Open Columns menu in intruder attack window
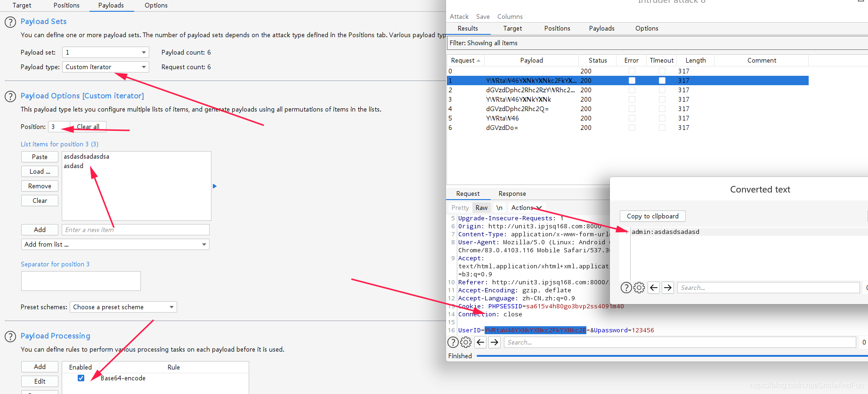 coord(510,16)
